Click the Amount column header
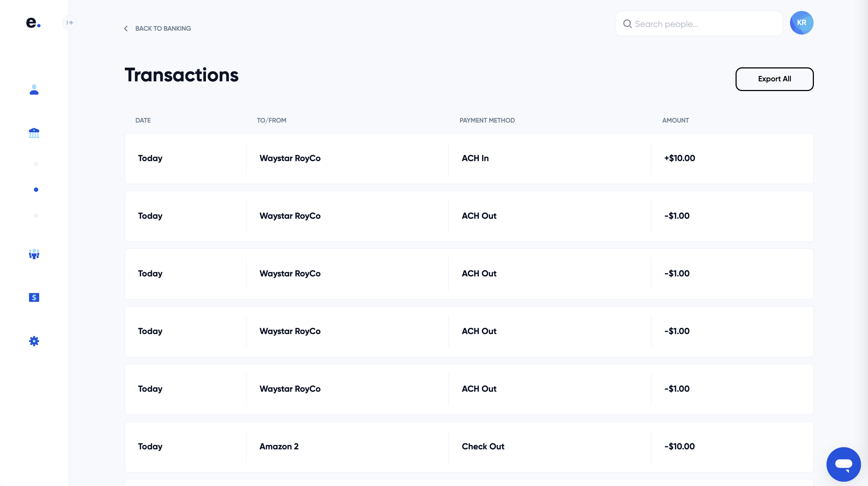 (x=675, y=120)
